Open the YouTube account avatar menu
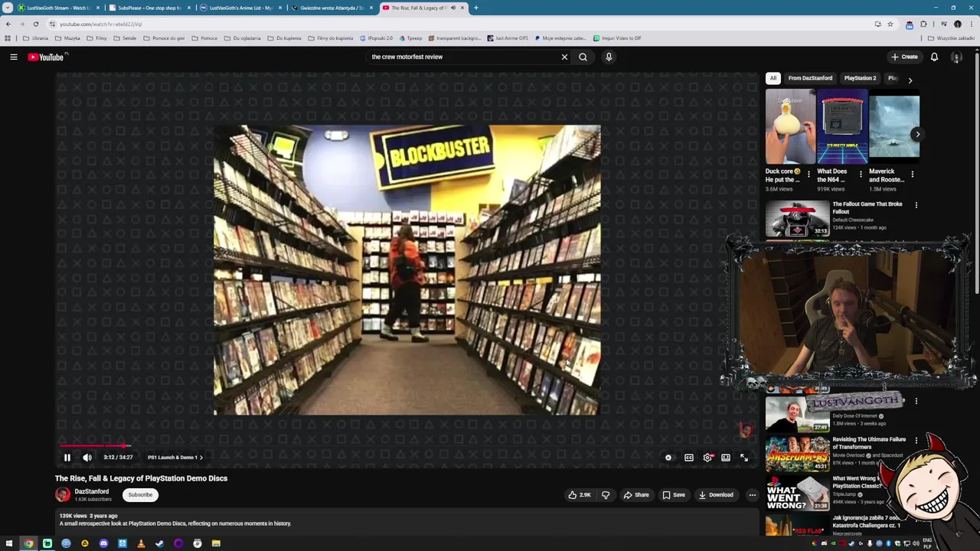This screenshot has width=980, height=551. 956,57
